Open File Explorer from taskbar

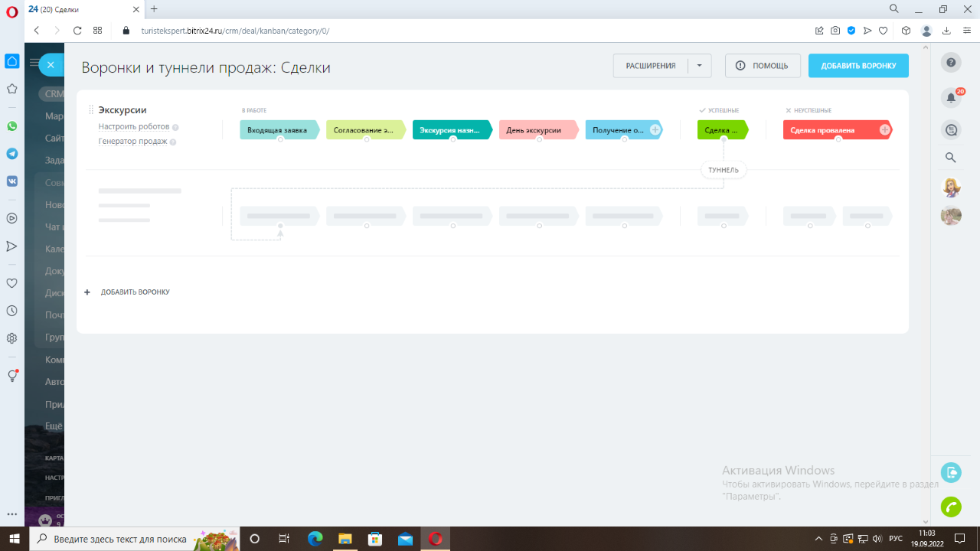tap(345, 539)
